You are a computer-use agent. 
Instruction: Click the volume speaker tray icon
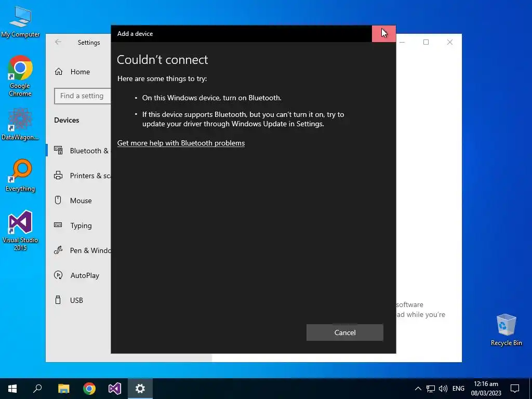(443, 389)
